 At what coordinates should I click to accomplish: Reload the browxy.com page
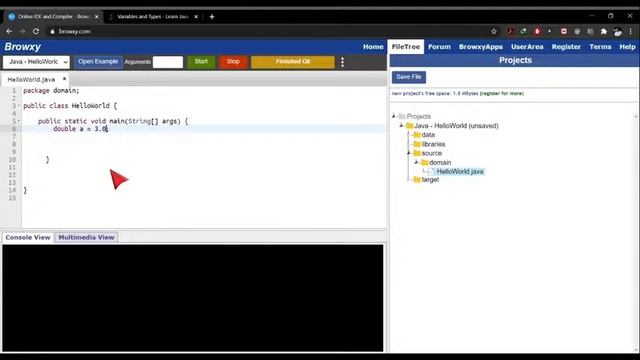[36, 31]
